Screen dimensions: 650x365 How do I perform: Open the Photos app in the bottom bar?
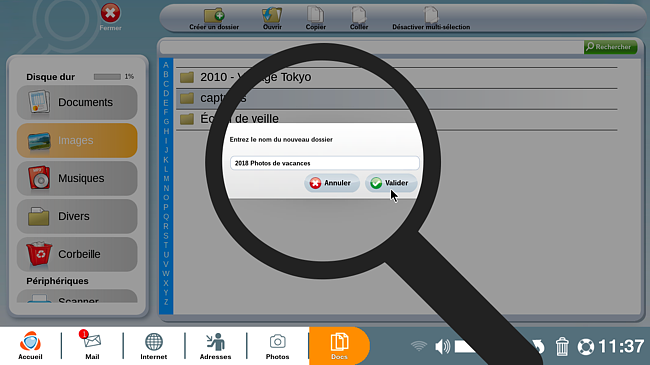(277, 345)
